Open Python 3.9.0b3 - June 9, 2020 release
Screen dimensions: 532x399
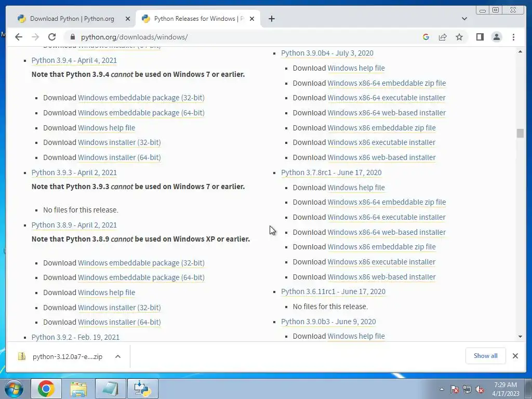(x=328, y=321)
